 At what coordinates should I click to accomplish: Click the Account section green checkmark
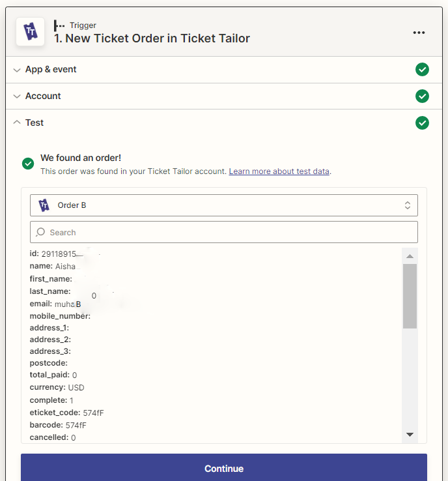422,96
